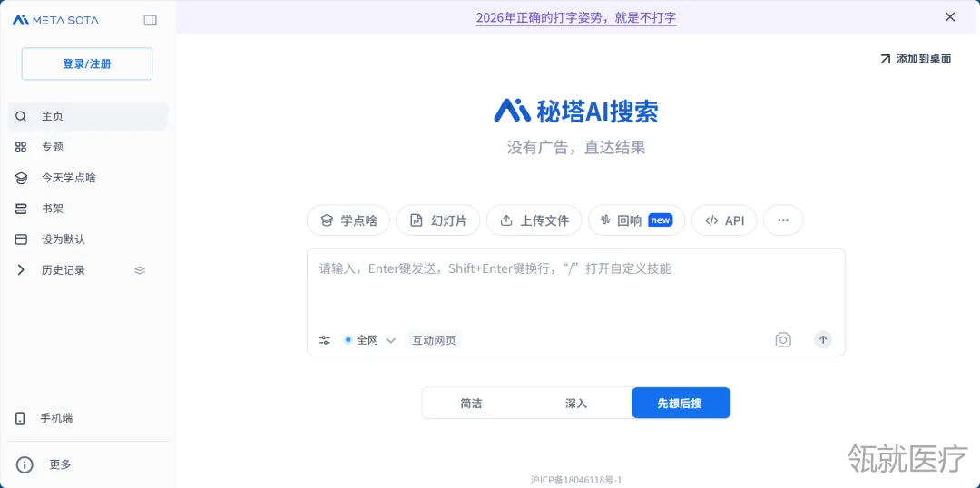
Task: Click 添加到桌面 link
Action: [x=916, y=59]
